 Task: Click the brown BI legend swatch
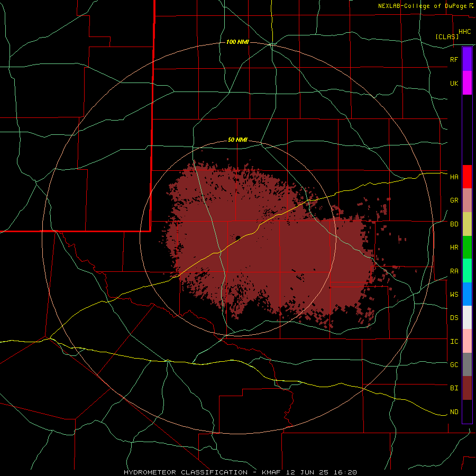click(x=467, y=388)
